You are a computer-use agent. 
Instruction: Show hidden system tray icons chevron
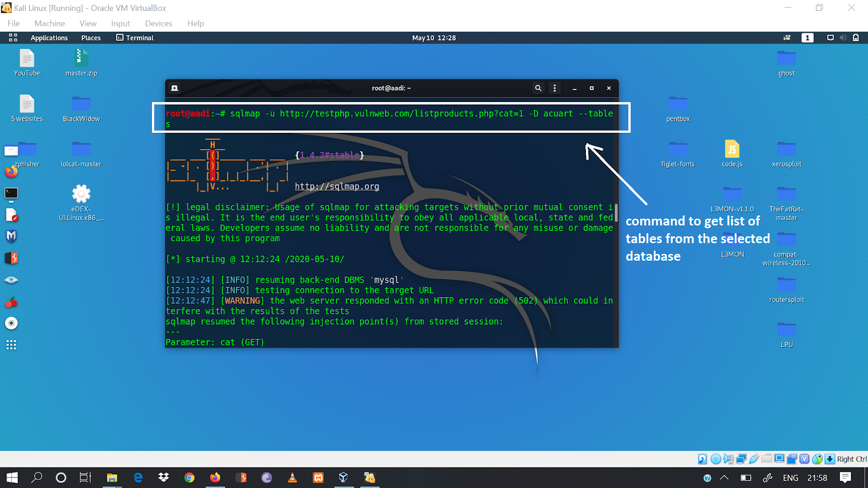coord(724,478)
